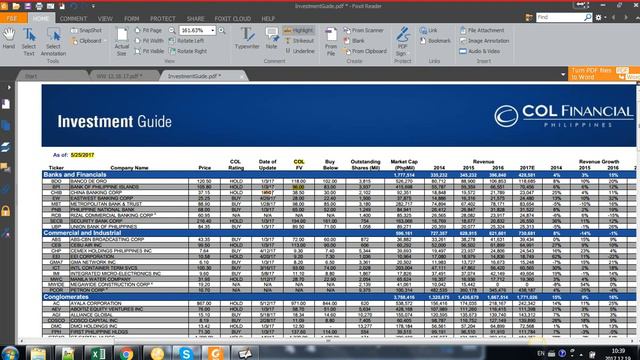The height and width of the screenshot is (360, 640).
Task: Click the zoom out magnifier icon
Action: [172, 30]
